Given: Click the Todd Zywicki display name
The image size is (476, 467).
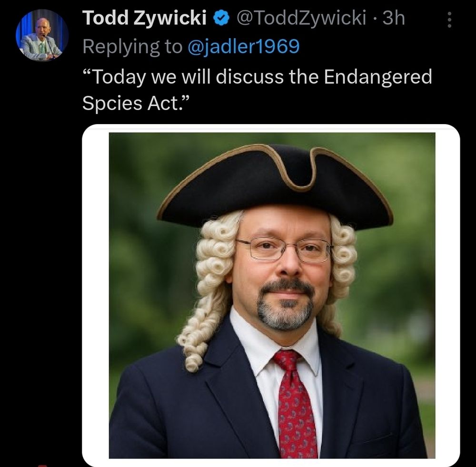Looking at the screenshot, I should [144, 18].
